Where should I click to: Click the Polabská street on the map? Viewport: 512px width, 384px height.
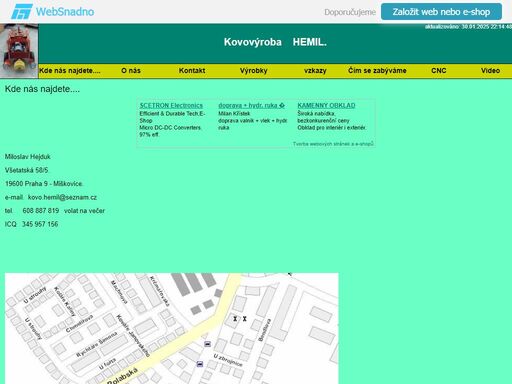(123, 377)
